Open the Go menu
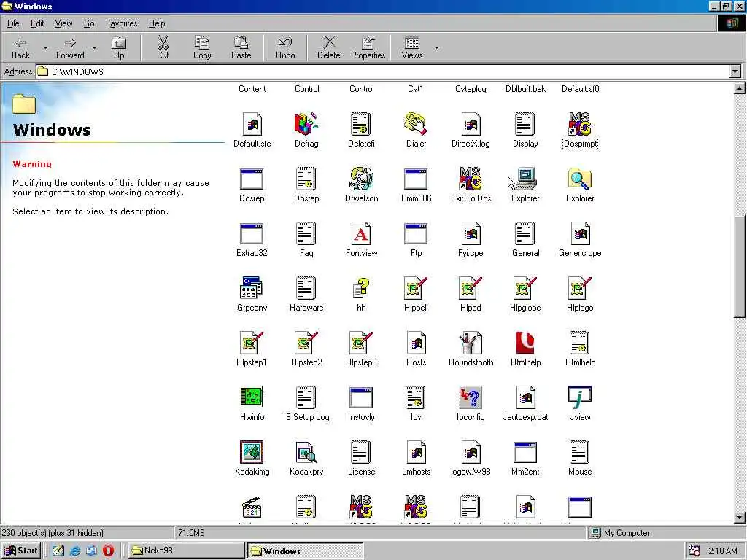Screen dimensions: 747x560 tap(89, 23)
